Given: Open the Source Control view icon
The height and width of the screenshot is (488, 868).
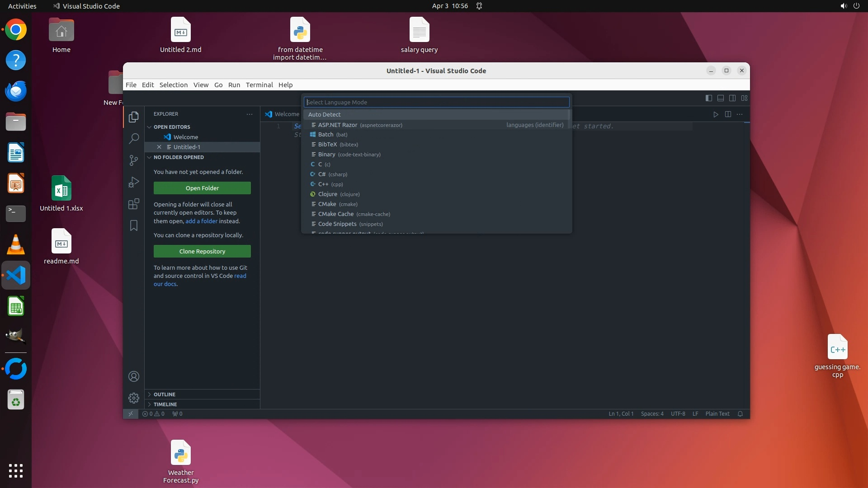Looking at the screenshot, I should [x=134, y=160].
